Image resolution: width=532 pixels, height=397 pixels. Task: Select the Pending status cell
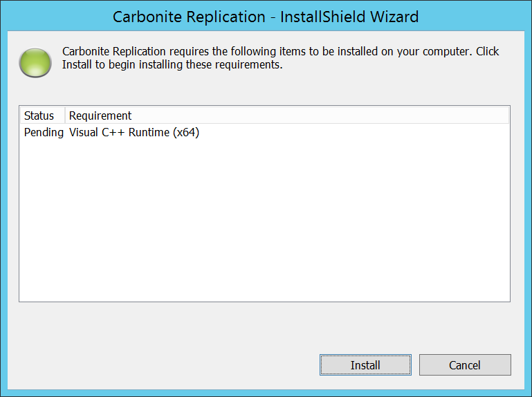pos(44,132)
